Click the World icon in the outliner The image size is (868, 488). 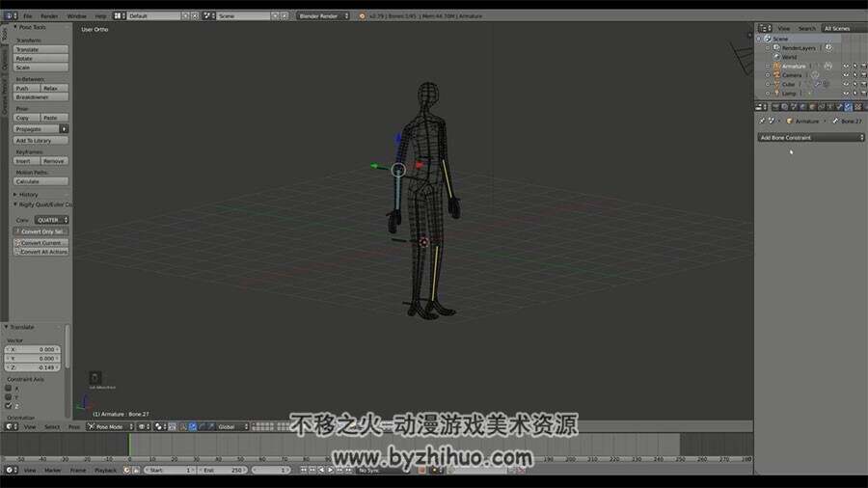click(x=776, y=57)
